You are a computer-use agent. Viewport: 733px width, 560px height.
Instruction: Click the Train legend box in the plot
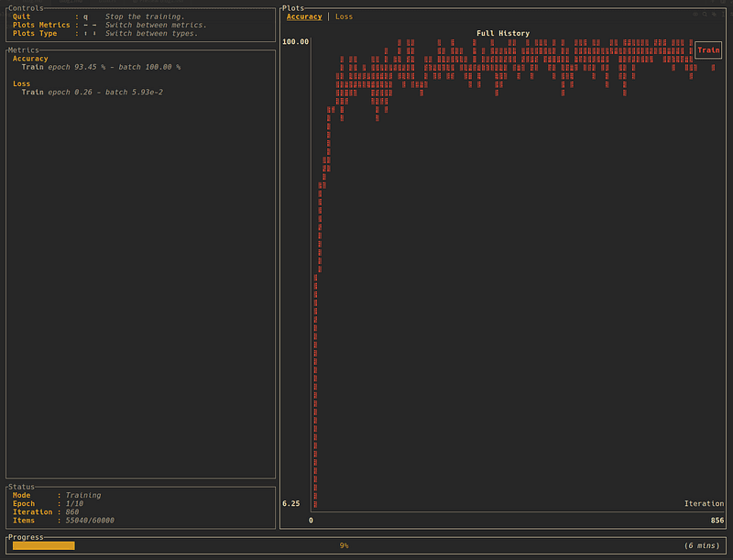click(x=708, y=50)
